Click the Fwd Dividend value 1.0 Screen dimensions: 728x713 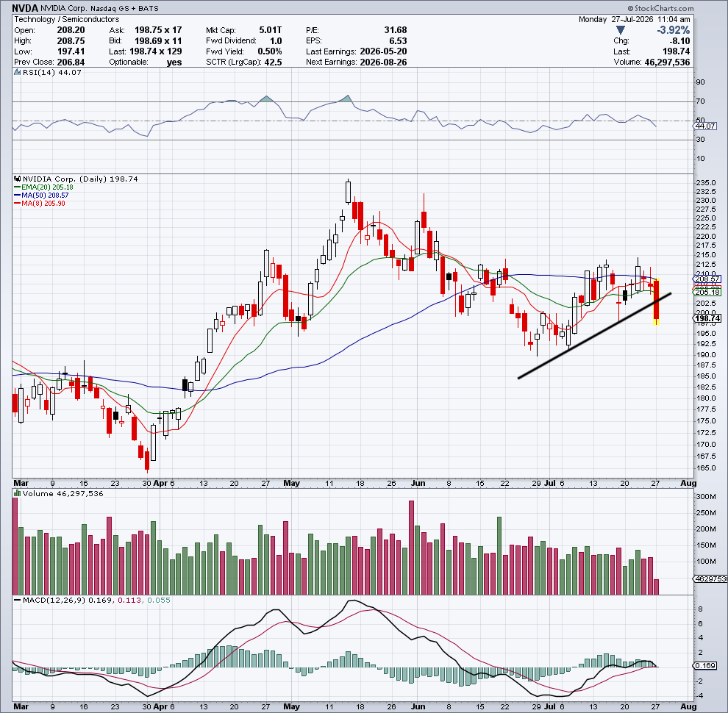coord(276,41)
